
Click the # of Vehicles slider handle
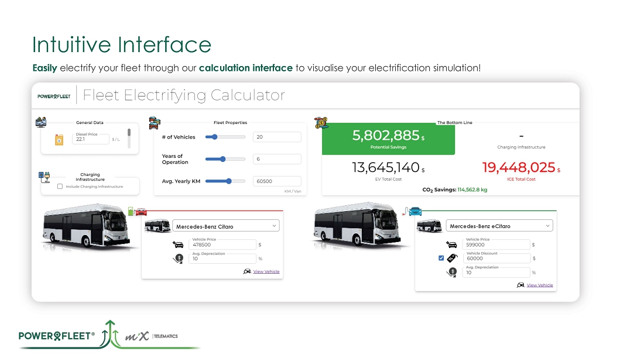coord(215,137)
